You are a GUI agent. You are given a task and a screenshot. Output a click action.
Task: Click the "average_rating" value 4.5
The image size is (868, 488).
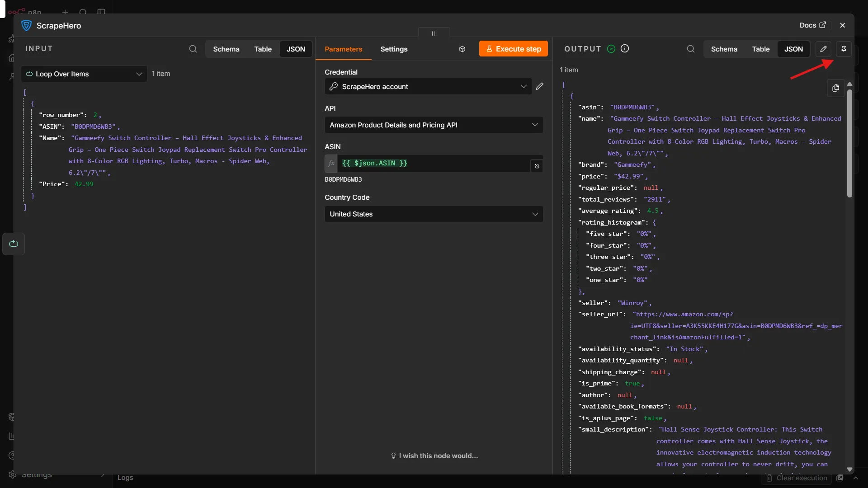click(x=652, y=211)
